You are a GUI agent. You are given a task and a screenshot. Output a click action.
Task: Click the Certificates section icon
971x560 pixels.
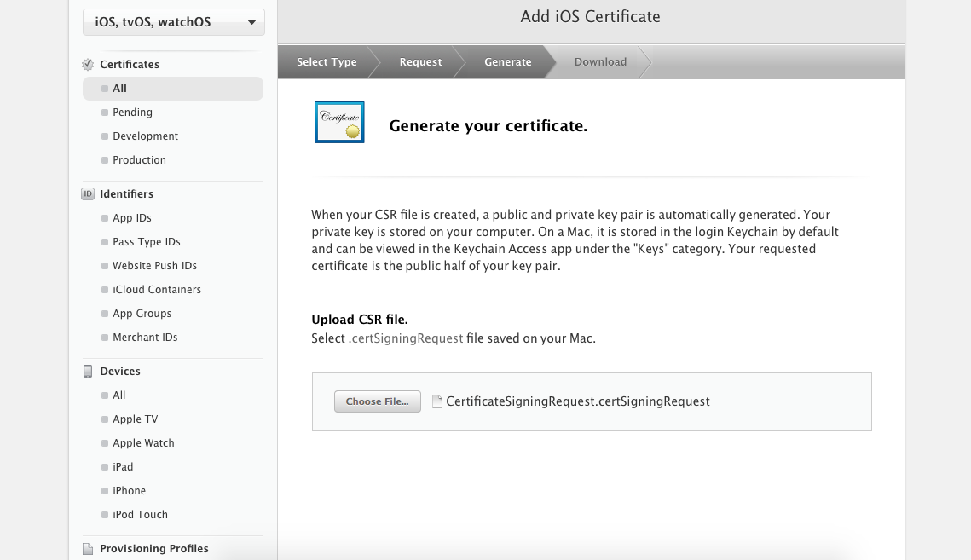pyautogui.click(x=88, y=65)
